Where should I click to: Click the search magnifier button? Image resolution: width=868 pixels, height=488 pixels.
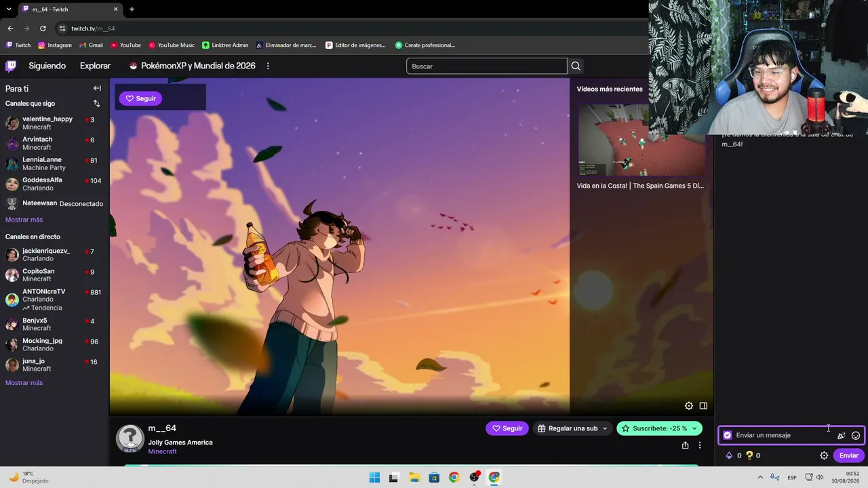[576, 66]
